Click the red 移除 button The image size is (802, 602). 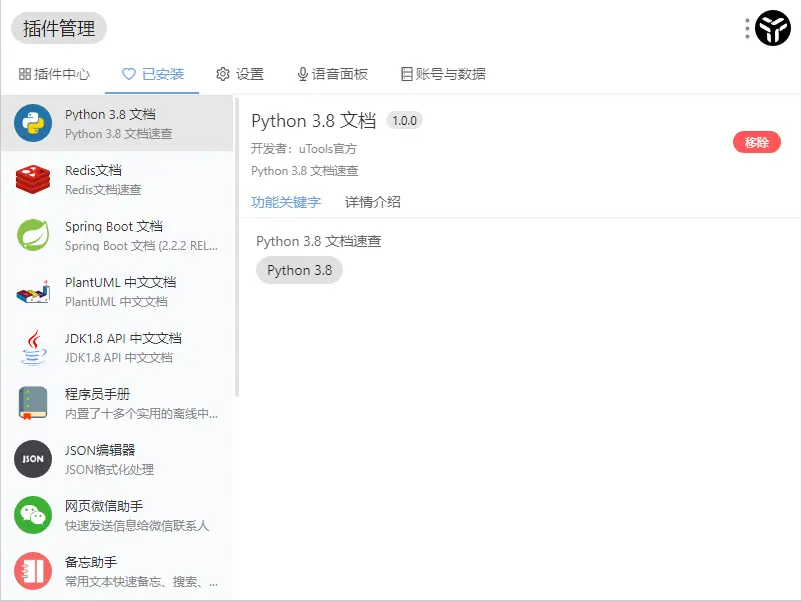(x=756, y=142)
